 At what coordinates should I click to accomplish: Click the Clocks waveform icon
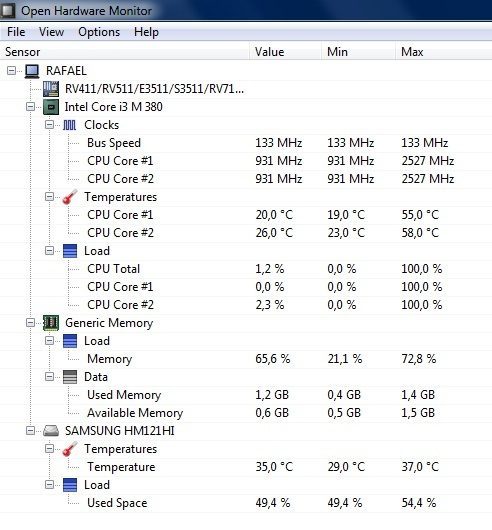tap(70, 125)
